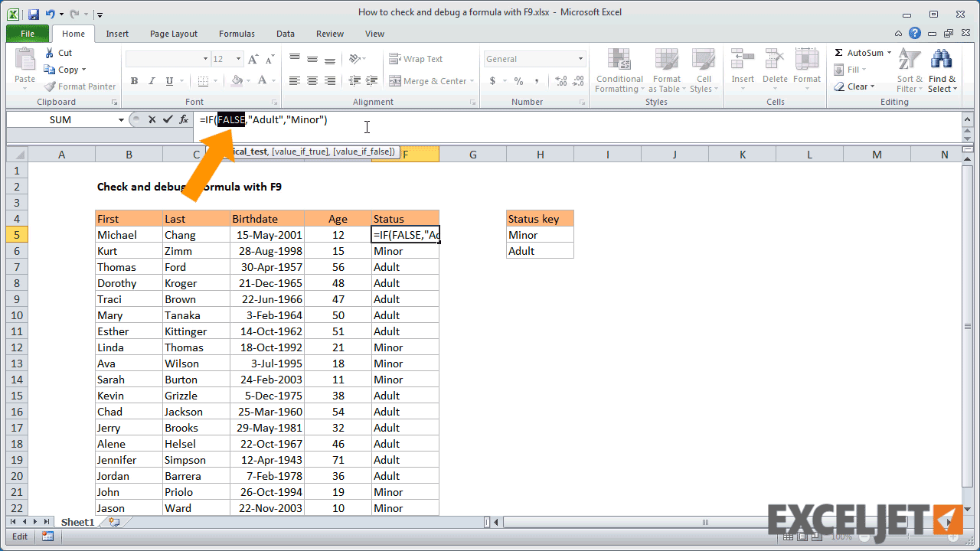Toggle bold formatting
The height and width of the screenshot is (551, 980).
coord(134,80)
